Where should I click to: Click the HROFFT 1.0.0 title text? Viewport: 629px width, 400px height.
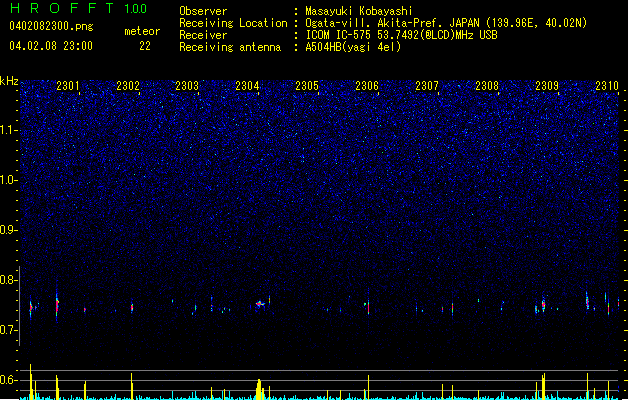coord(78,8)
